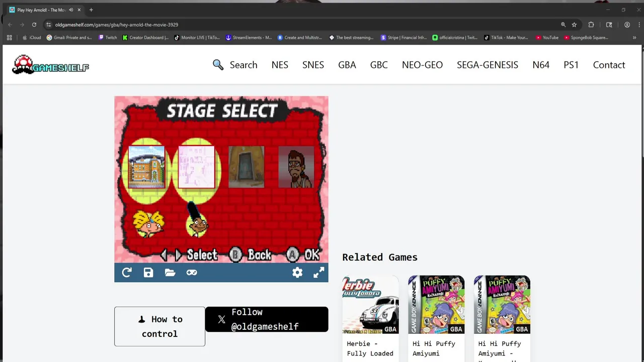Enter fullscreen mode in the emulator
This screenshot has width=644, height=362.
319,273
